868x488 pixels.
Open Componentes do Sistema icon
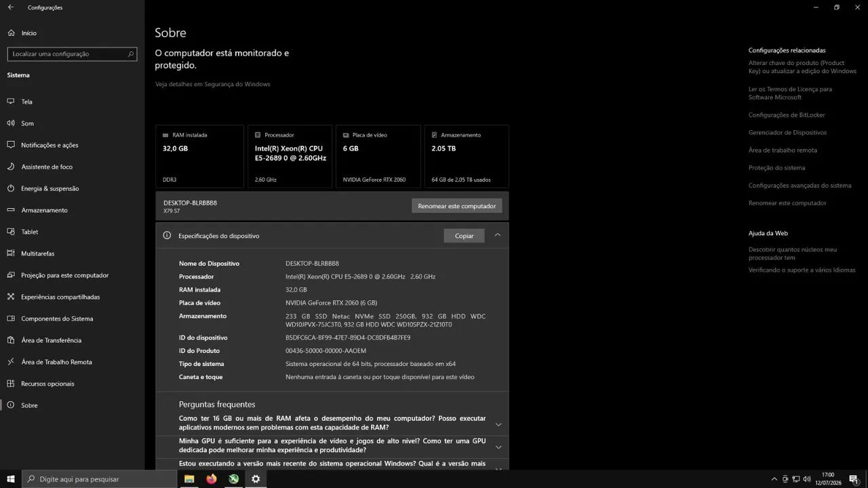point(10,319)
